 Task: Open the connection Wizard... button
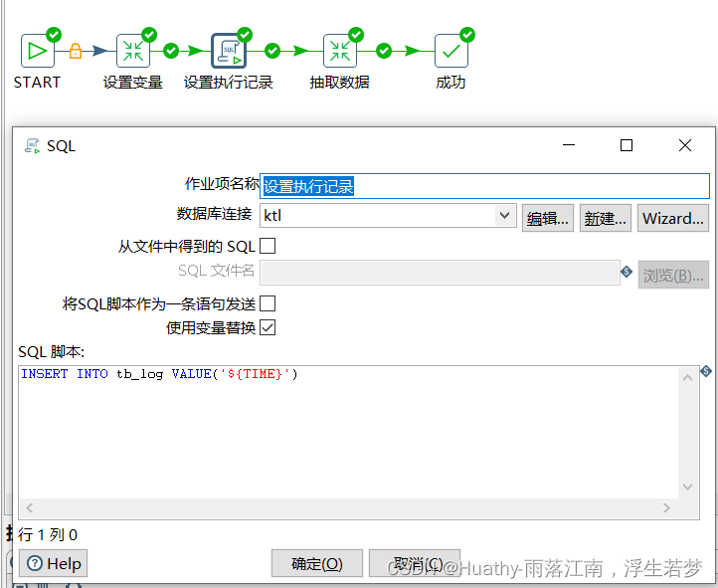click(x=673, y=218)
